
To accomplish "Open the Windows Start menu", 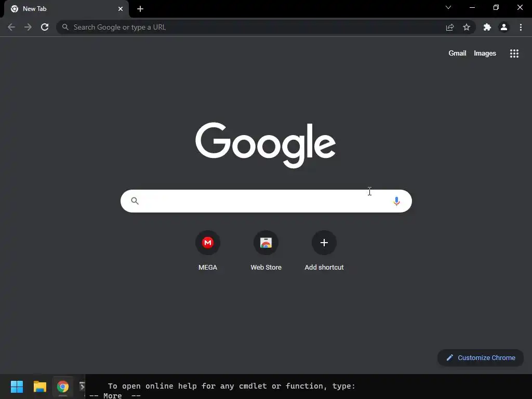I will click(17, 387).
